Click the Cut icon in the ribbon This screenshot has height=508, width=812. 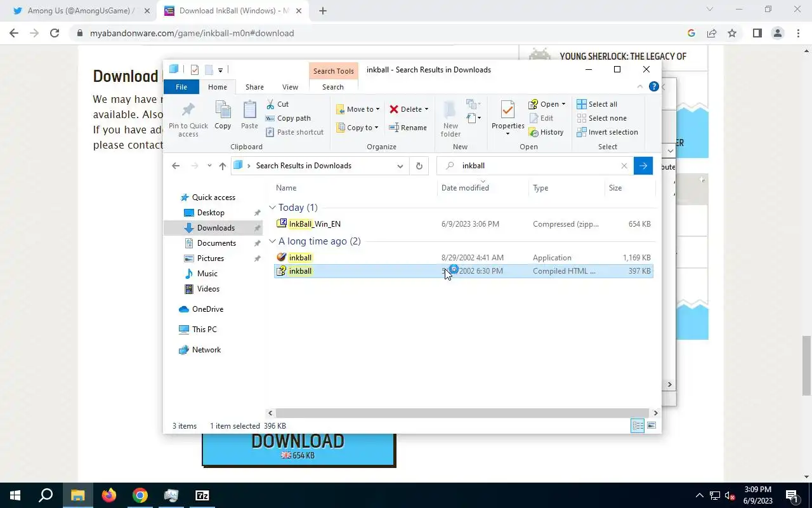pos(270,104)
